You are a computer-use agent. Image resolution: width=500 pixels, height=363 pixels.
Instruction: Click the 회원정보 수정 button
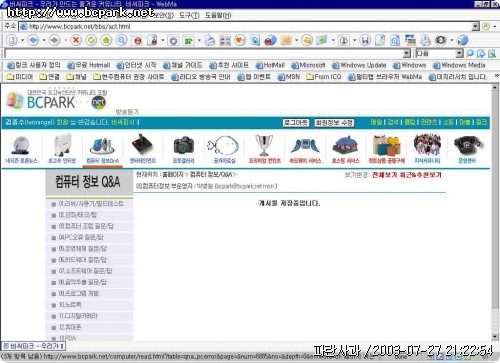click(x=334, y=123)
